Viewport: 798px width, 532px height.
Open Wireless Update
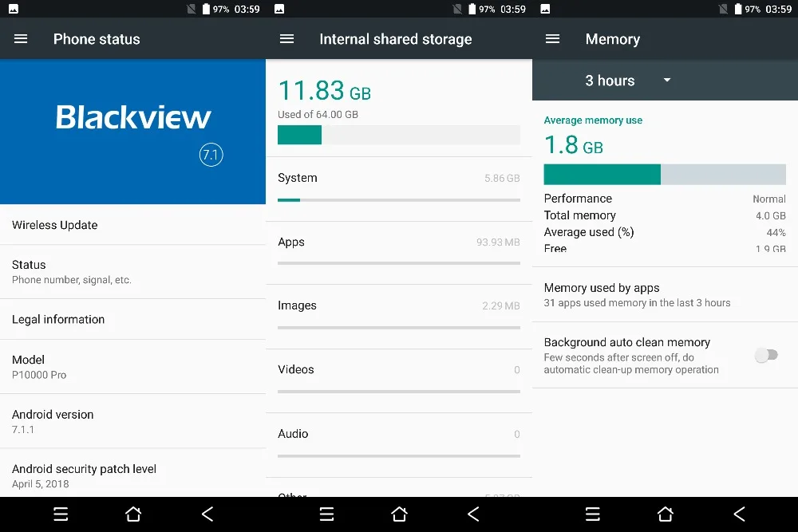(x=132, y=225)
